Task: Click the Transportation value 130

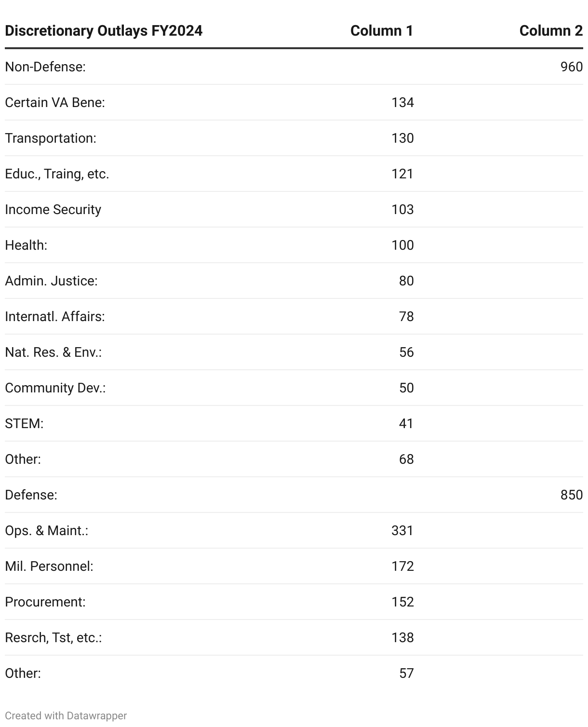Action: tap(402, 138)
